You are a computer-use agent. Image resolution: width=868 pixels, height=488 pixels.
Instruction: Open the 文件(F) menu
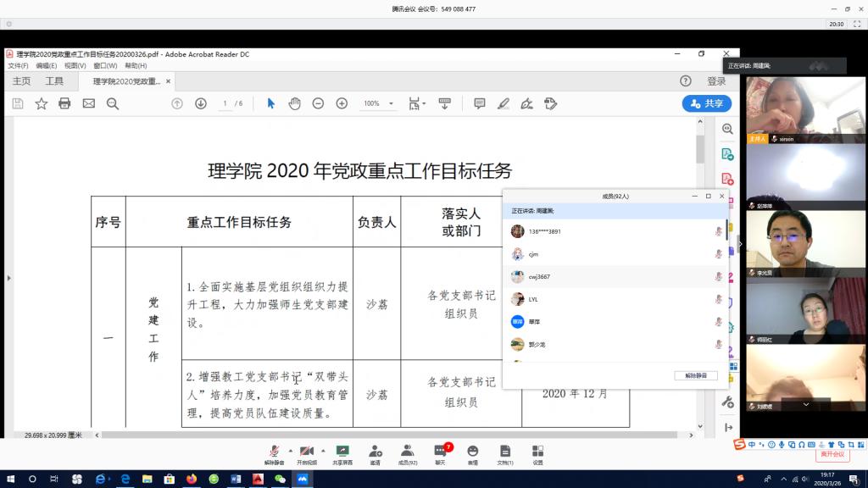pos(18,65)
